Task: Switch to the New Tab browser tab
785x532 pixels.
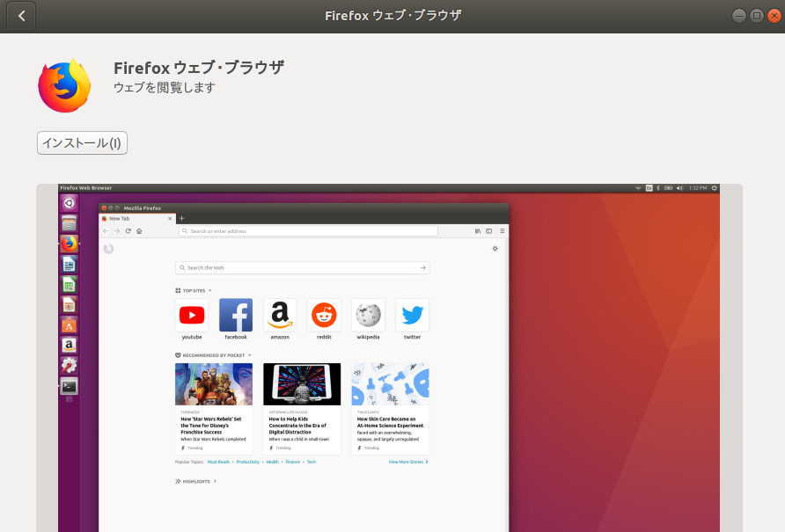Action: [x=119, y=218]
